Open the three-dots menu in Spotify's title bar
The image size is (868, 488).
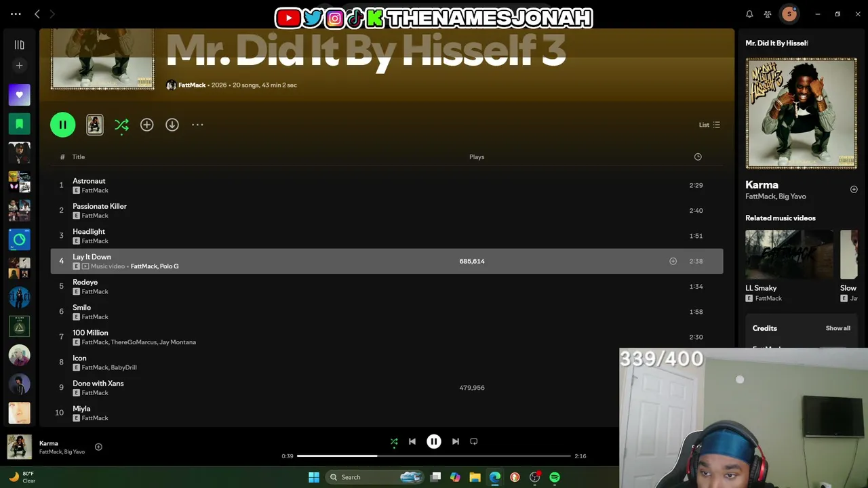(x=16, y=14)
